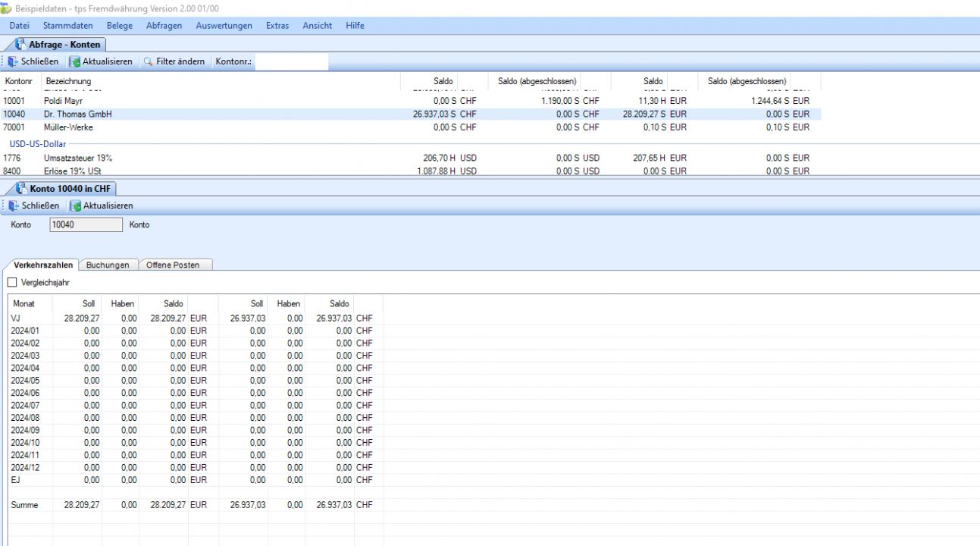Enable the Vergleichsjahr checkbox
Image resolution: width=980 pixels, height=546 pixels.
[x=11, y=283]
